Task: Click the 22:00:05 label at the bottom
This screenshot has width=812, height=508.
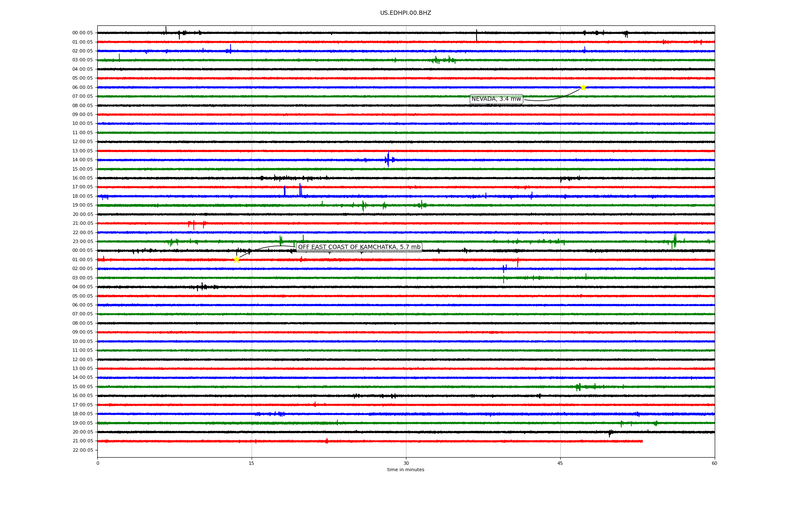Action: pyautogui.click(x=82, y=450)
